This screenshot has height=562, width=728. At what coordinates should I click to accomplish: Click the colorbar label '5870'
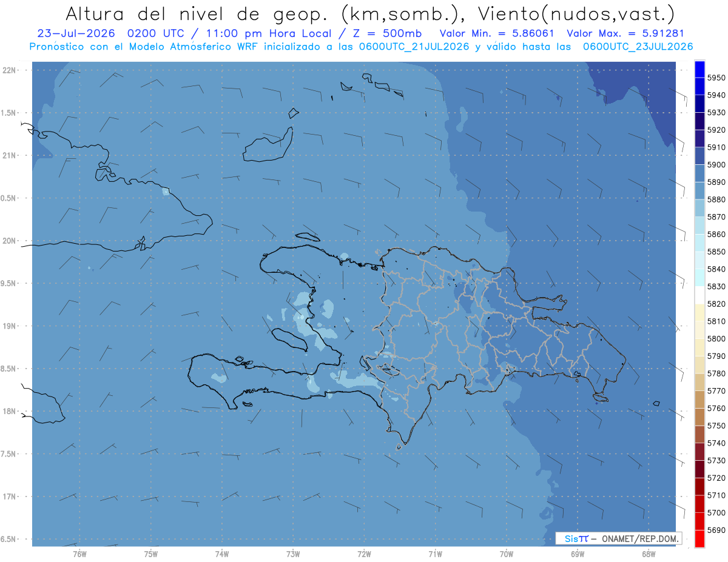coord(716,216)
